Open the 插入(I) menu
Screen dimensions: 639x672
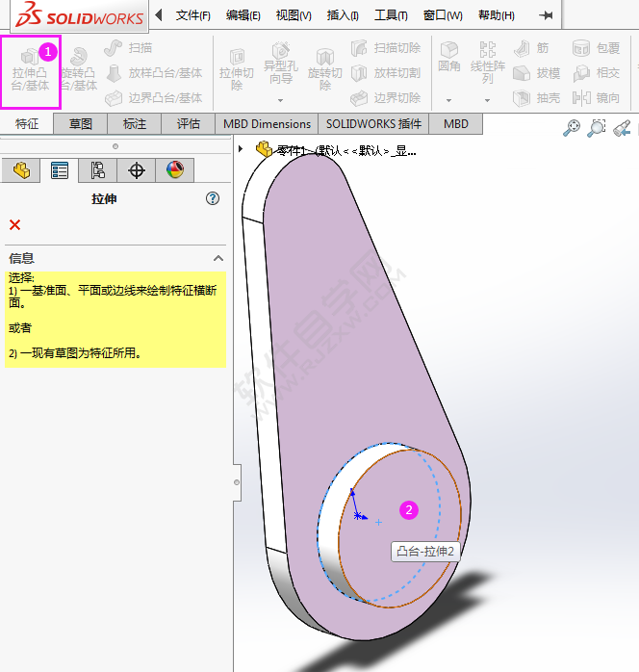(343, 15)
